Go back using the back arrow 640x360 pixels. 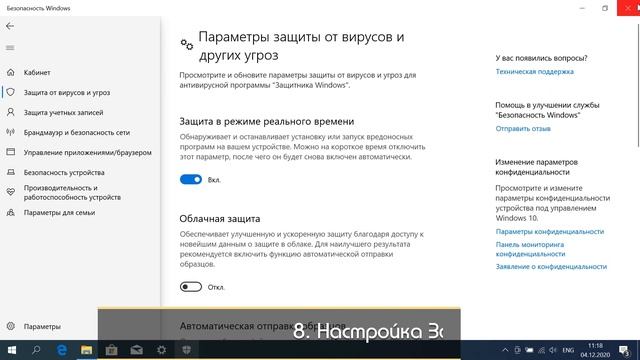[x=10, y=26]
